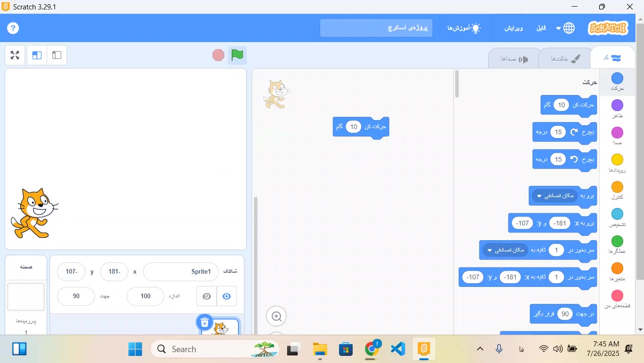Image resolution: width=644 pixels, height=363 pixels.
Task: Click the green flag to run the project
Action: click(x=237, y=55)
